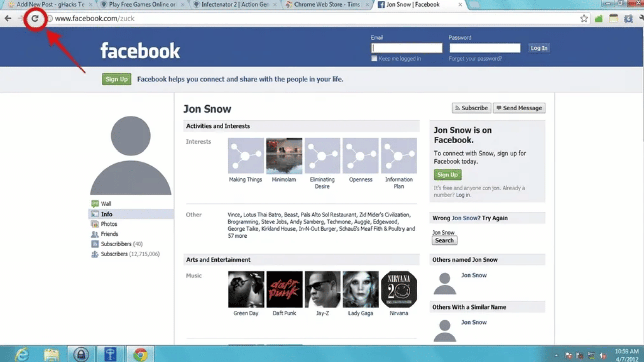Image resolution: width=644 pixels, height=362 pixels.
Task: Switch to Play Free Games Online tab
Action: [142, 5]
